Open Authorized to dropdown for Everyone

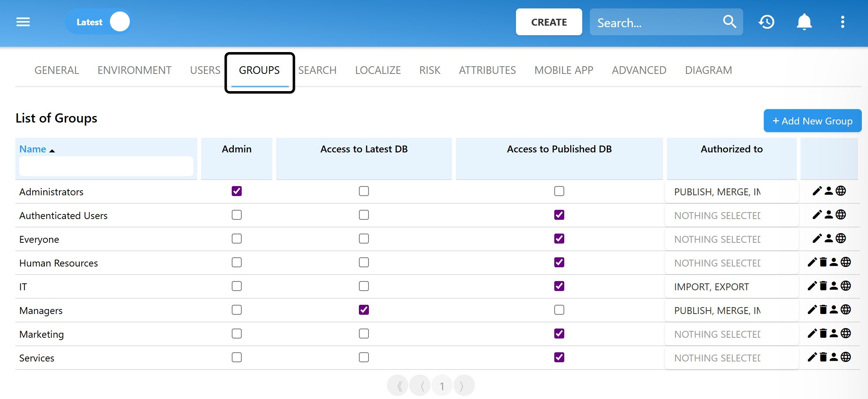pyautogui.click(x=731, y=239)
